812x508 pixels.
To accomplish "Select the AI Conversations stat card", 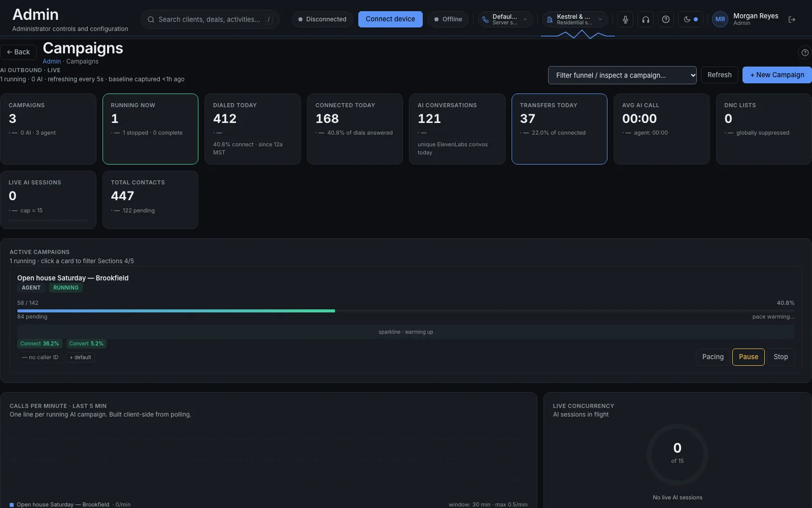I will point(457,129).
